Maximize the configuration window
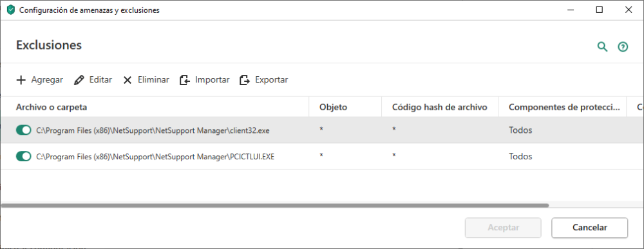644x249 pixels. pyautogui.click(x=599, y=10)
